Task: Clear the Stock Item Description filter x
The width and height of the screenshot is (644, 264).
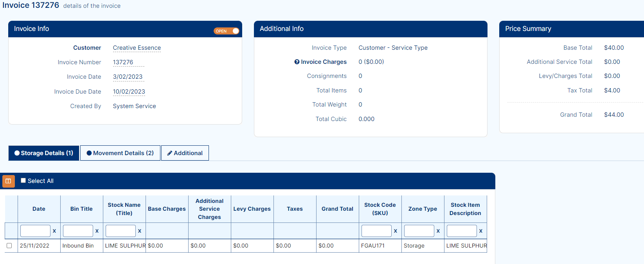Action: 481,231
